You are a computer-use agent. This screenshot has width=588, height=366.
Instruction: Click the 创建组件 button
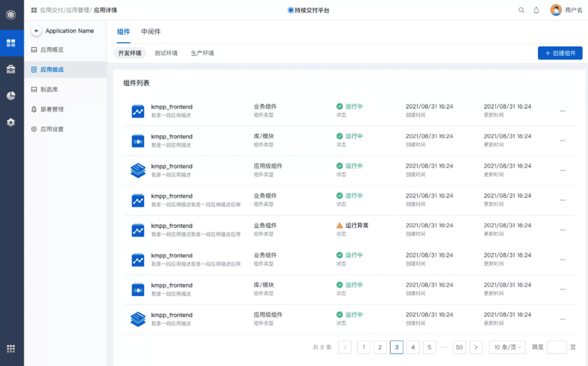click(560, 53)
